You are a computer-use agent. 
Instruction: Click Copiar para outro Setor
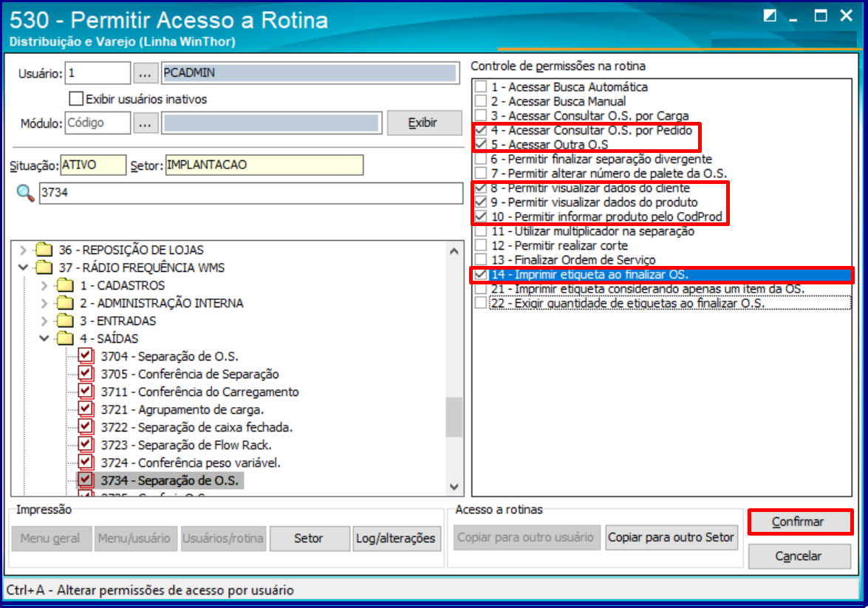671,538
